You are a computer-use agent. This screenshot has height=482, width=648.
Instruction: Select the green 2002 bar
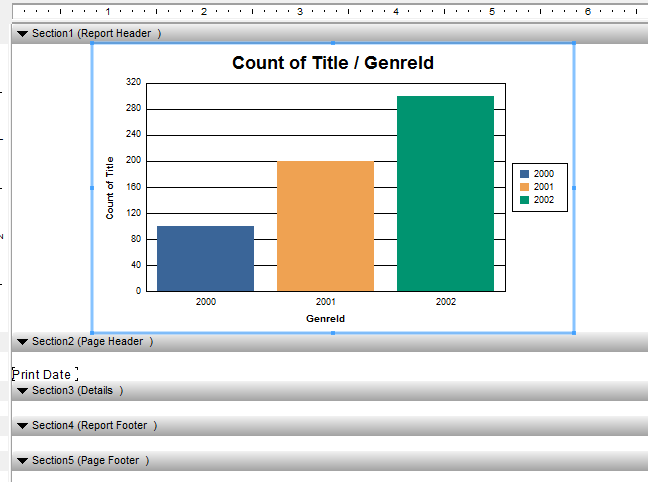click(446, 193)
